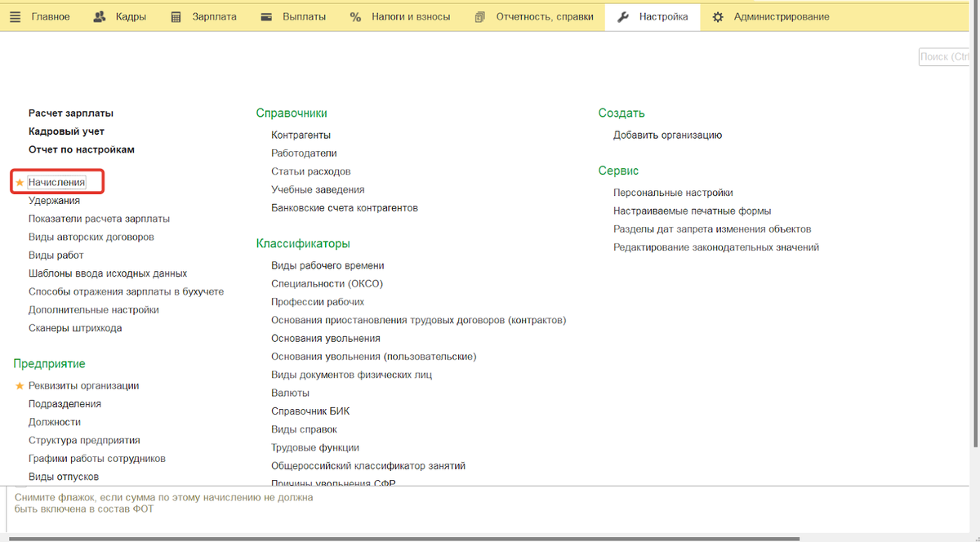This screenshot has width=980, height=542.
Task: Open Способы отражения зарплаты в бухучете
Action: click(x=126, y=291)
